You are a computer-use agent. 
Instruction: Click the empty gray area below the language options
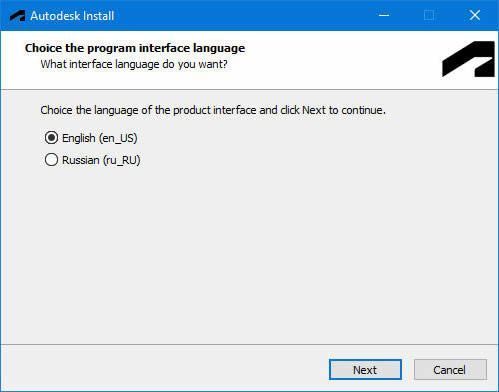(x=249, y=253)
